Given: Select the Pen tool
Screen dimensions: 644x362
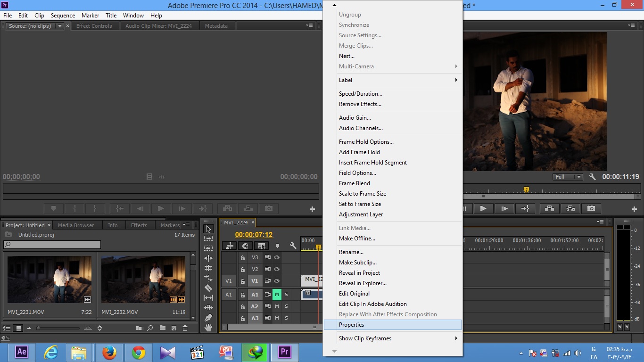Looking at the screenshot, I should tap(208, 318).
